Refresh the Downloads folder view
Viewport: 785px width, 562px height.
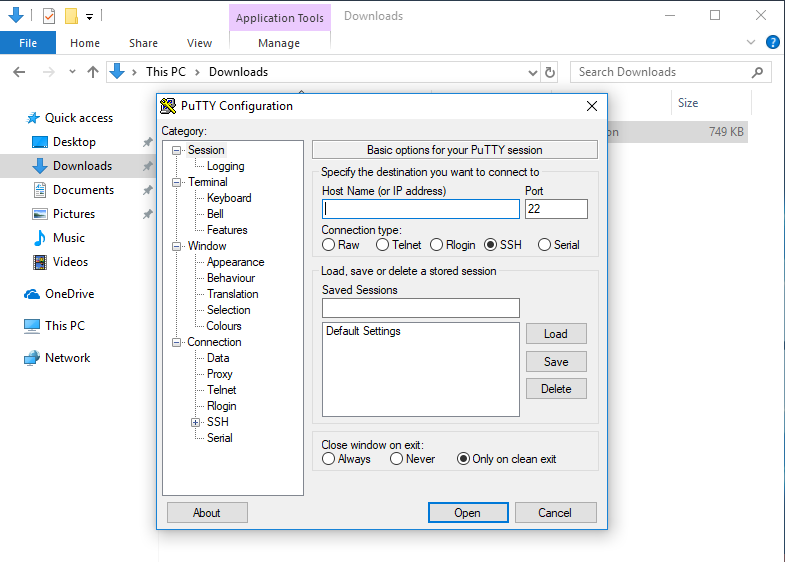point(550,73)
